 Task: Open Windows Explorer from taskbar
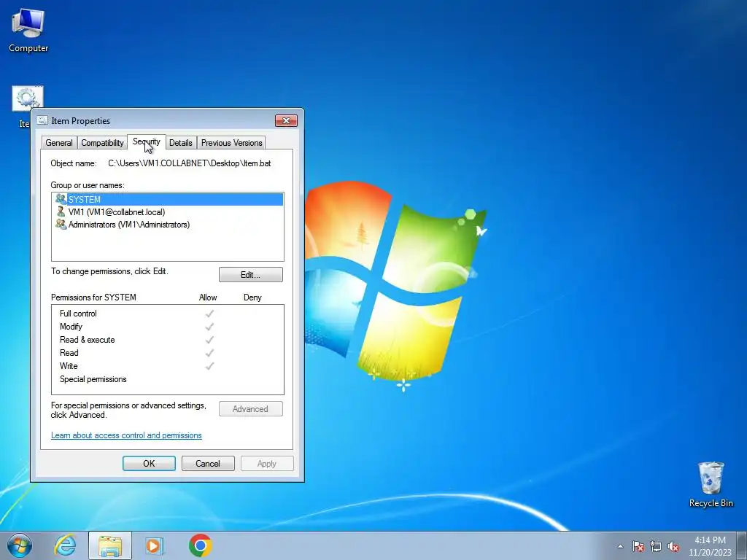pyautogui.click(x=110, y=545)
